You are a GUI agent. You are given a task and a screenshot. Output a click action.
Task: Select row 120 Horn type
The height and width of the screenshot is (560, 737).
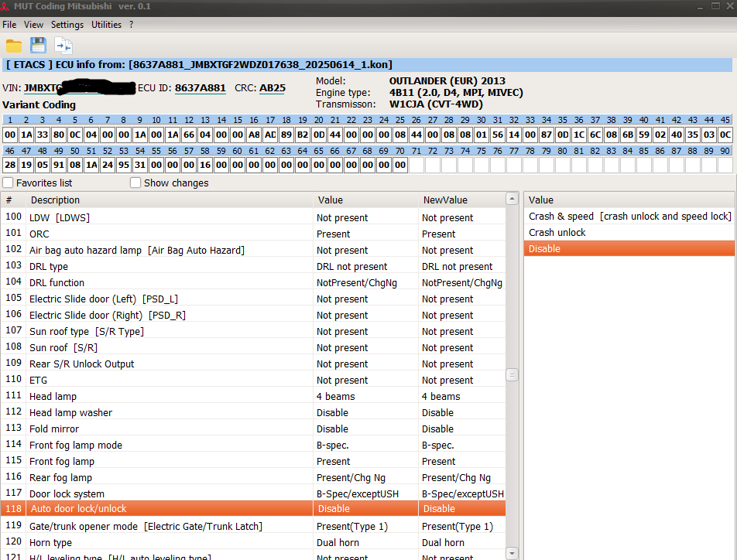coord(253,542)
